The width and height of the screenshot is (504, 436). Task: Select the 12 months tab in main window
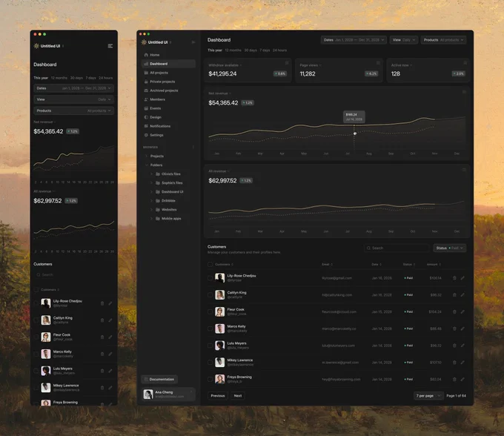coord(233,50)
